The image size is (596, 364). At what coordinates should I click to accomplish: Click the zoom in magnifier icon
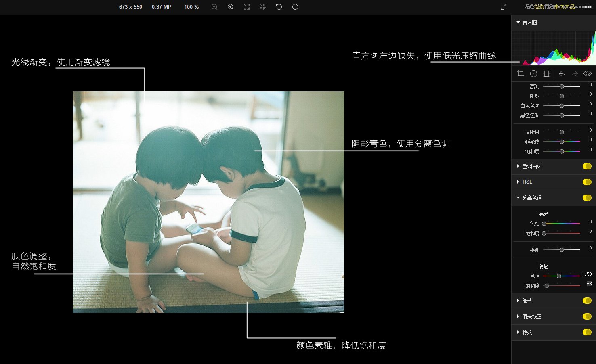[231, 7]
